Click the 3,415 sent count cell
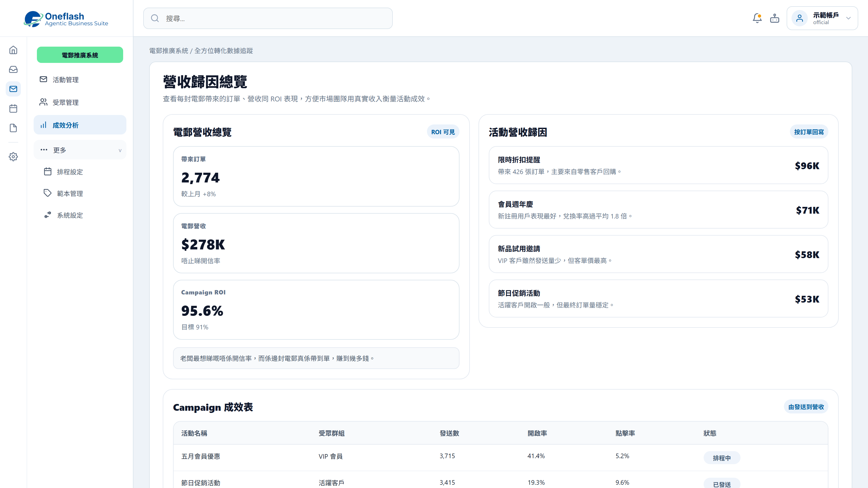Image resolution: width=868 pixels, height=488 pixels. point(447,483)
